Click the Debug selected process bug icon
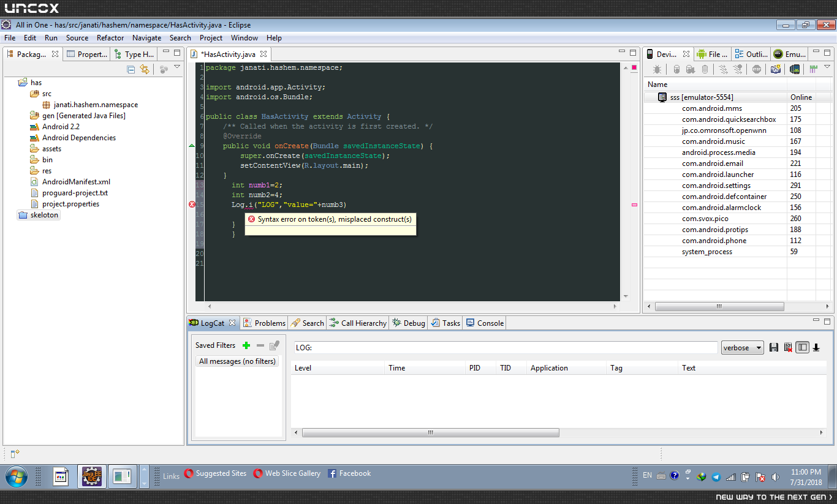The width and height of the screenshot is (837, 504). [657, 69]
